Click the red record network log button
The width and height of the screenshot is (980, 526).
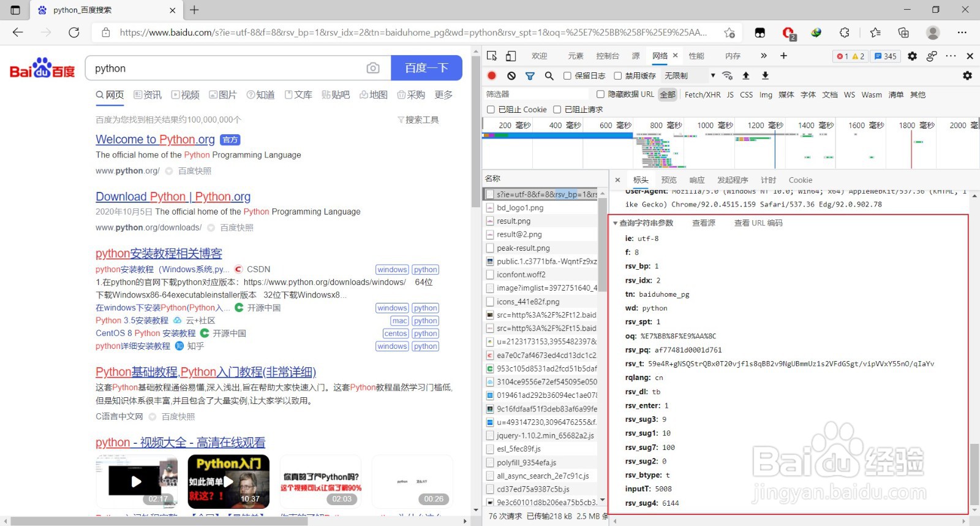492,75
